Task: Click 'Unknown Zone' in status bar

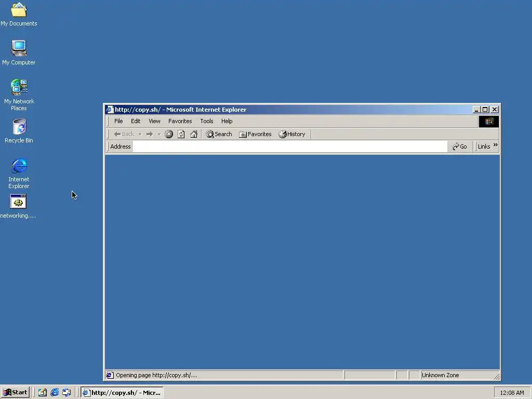Action: [x=441, y=375]
